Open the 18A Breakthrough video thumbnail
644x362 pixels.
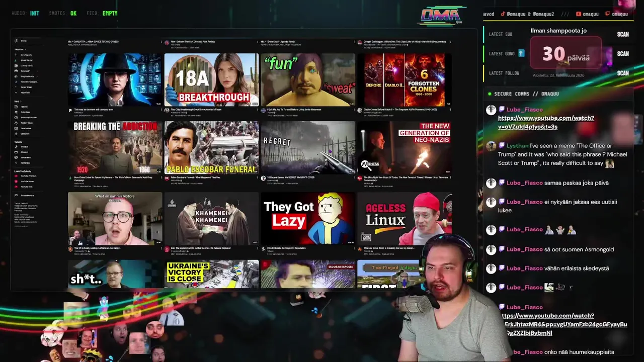(x=211, y=80)
